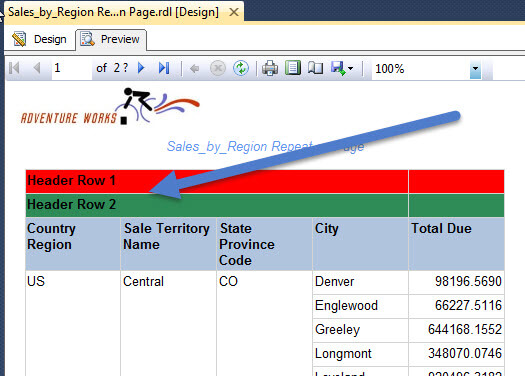Screen dimensions: 525x376
Task: Open Page Setup
Action: [315, 68]
